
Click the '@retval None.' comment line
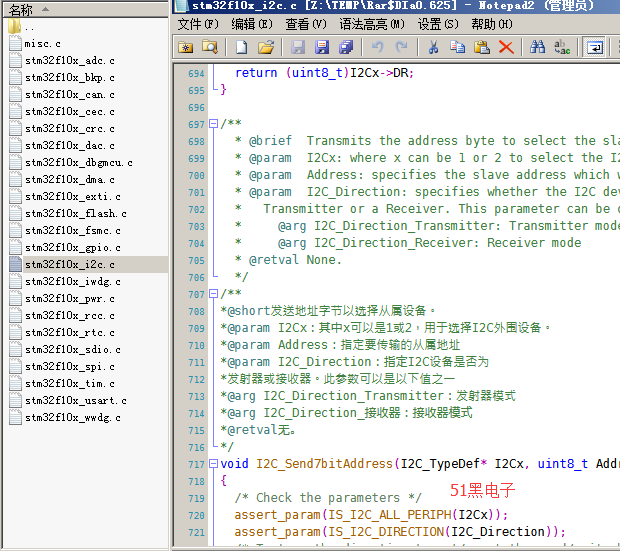coord(295,260)
